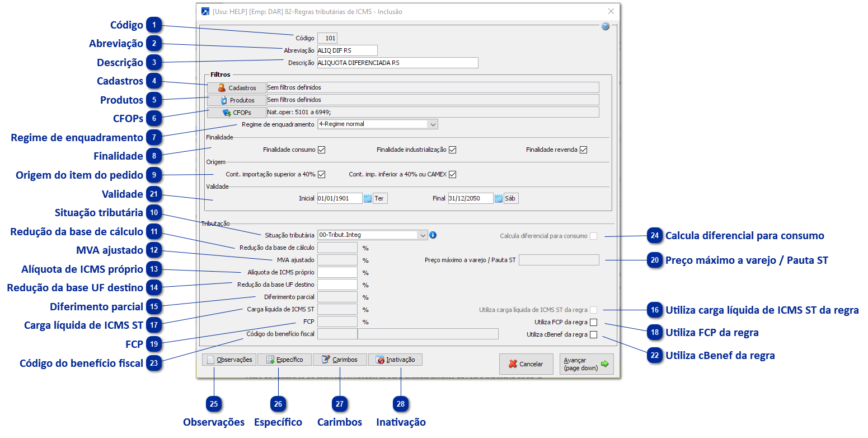Toggle Finalidade industrialização checkbox
868x438 pixels.
click(453, 150)
